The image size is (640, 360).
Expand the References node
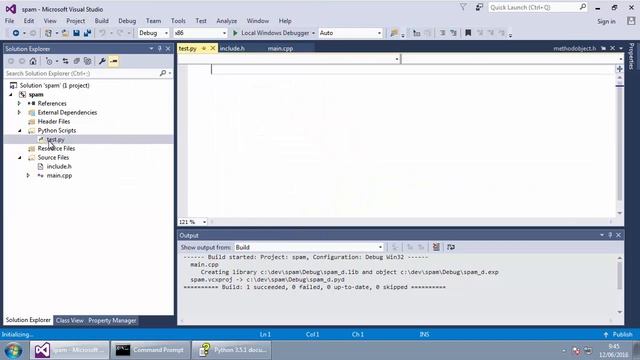(x=19, y=104)
